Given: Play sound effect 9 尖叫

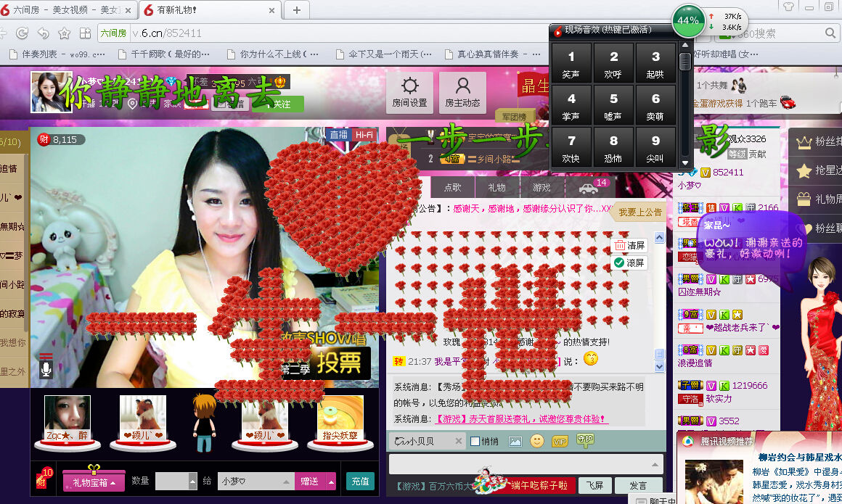Looking at the screenshot, I should 655,146.
